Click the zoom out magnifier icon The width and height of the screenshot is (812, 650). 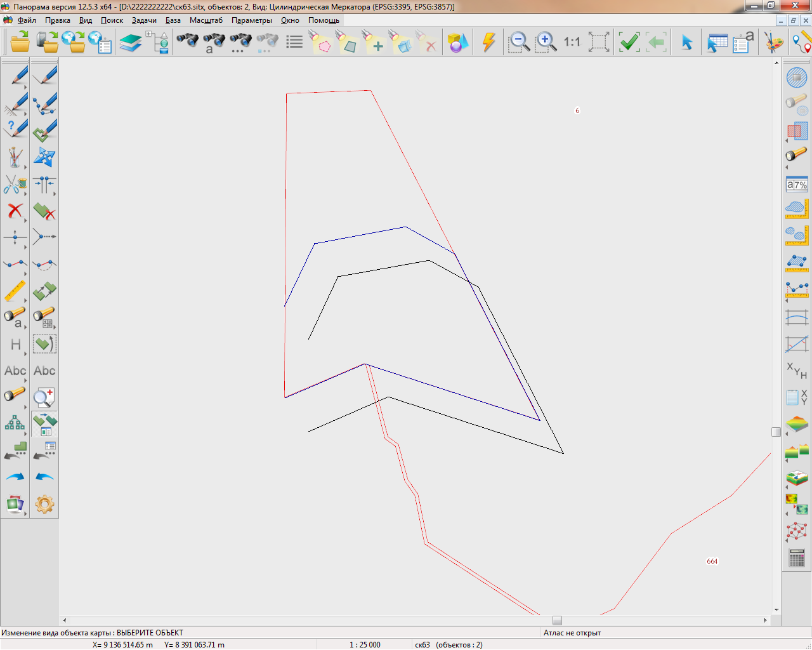tap(519, 43)
